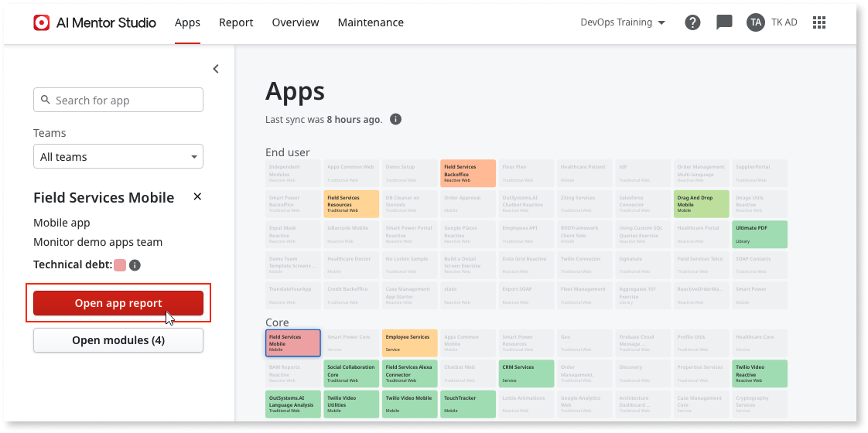Click the info icon beside last sync

(x=395, y=119)
